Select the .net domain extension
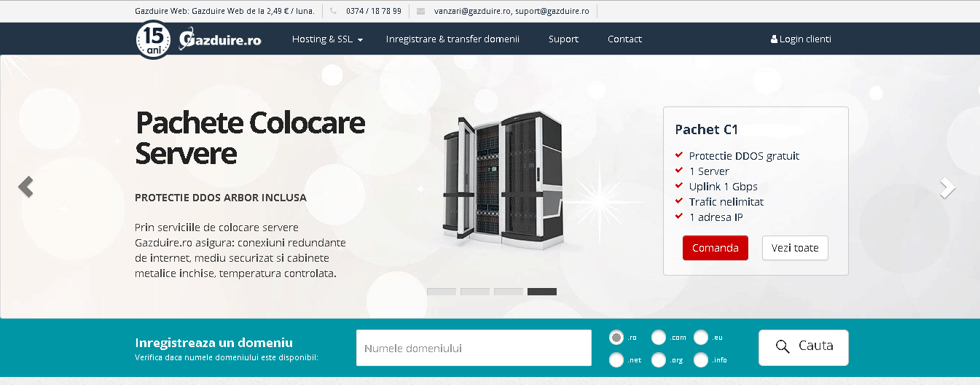980x385 pixels. tap(616, 359)
